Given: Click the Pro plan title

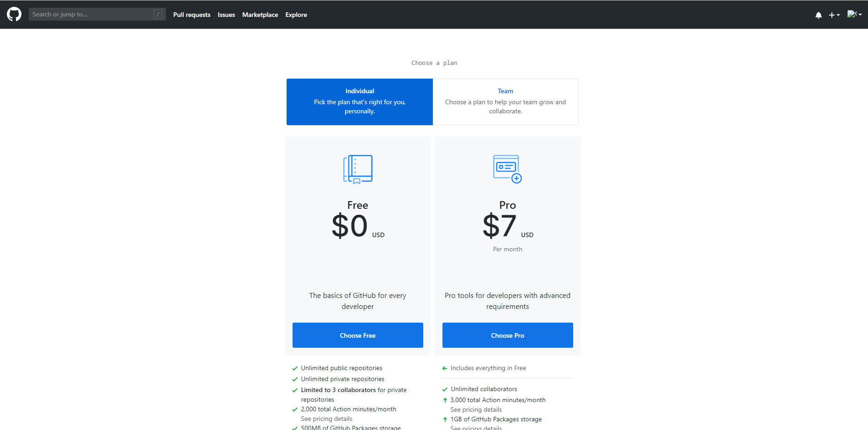Looking at the screenshot, I should click(x=508, y=205).
